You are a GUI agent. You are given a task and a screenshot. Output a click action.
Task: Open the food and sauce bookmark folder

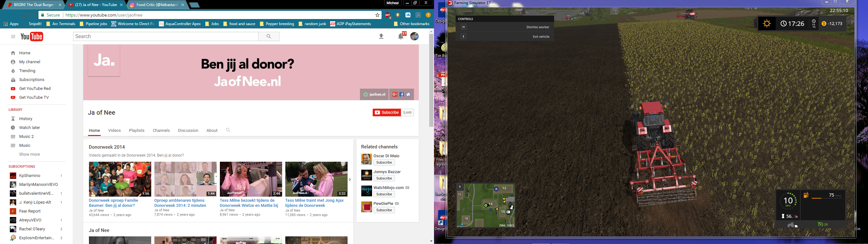pyautogui.click(x=239, y=24)
